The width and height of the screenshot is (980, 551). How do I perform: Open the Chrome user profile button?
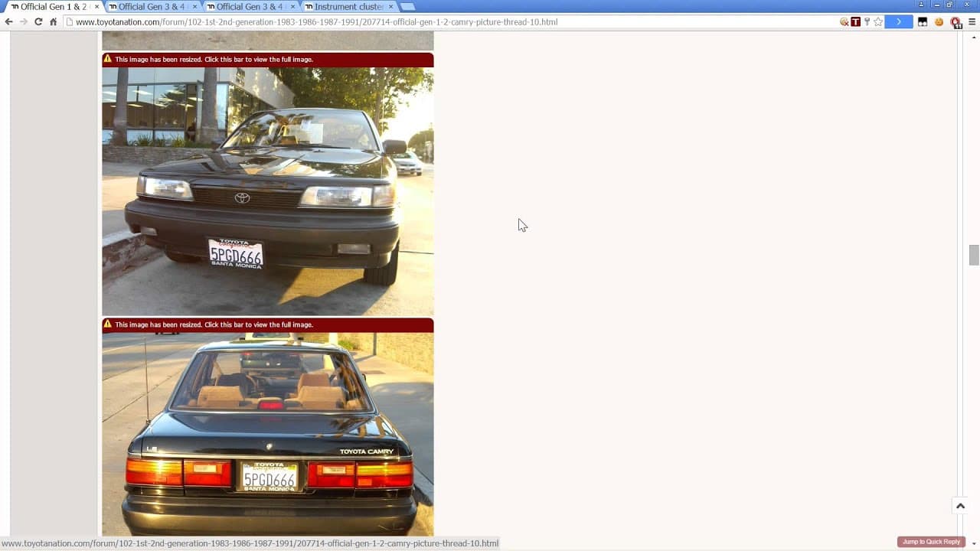[921, 5]
